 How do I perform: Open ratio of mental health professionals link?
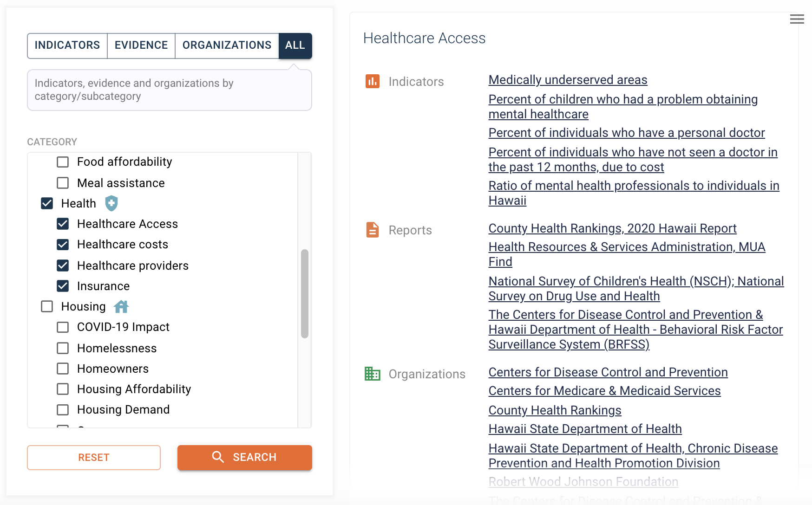coord(634,193)
